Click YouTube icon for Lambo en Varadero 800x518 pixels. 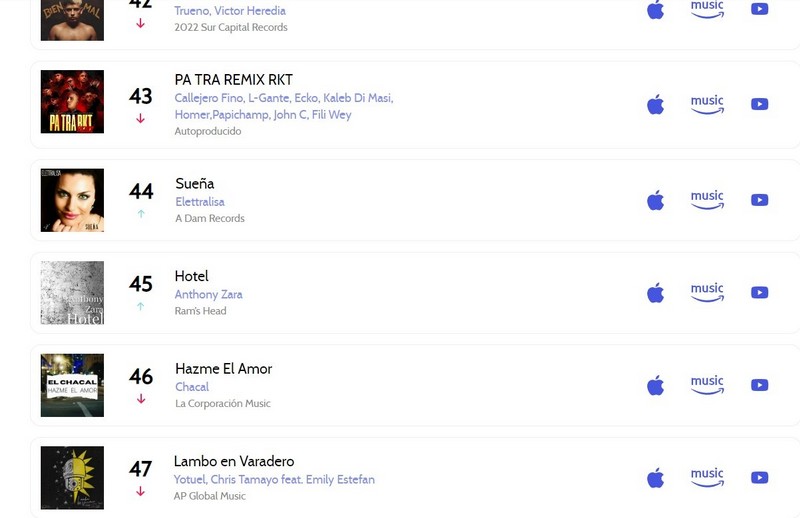point(760,478)
